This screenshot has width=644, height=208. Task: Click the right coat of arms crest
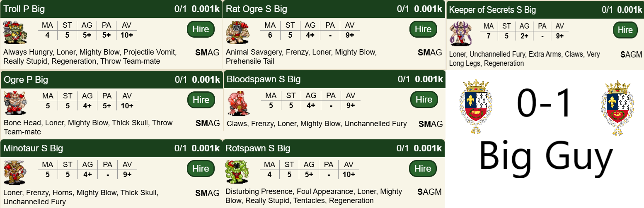[617, 108]
